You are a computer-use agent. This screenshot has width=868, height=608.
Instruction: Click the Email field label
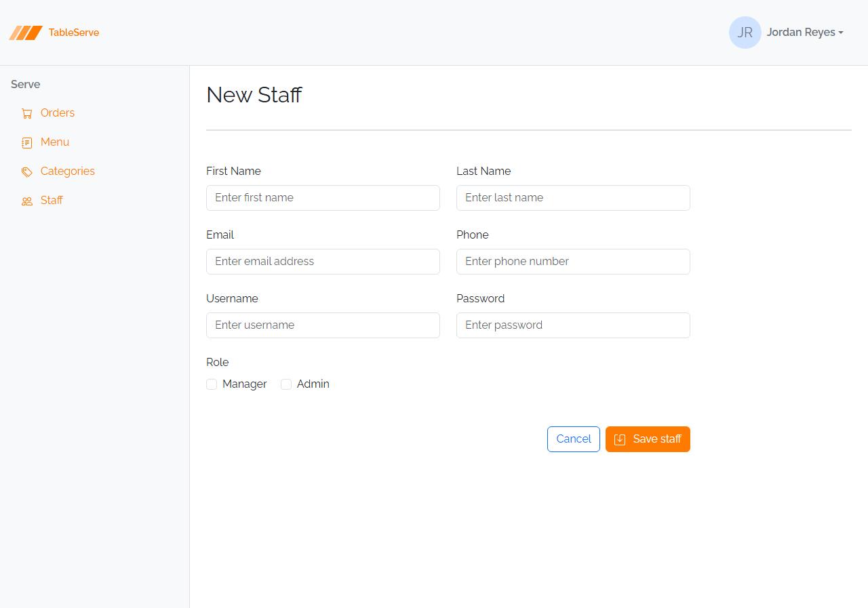[x=220, y=235]
